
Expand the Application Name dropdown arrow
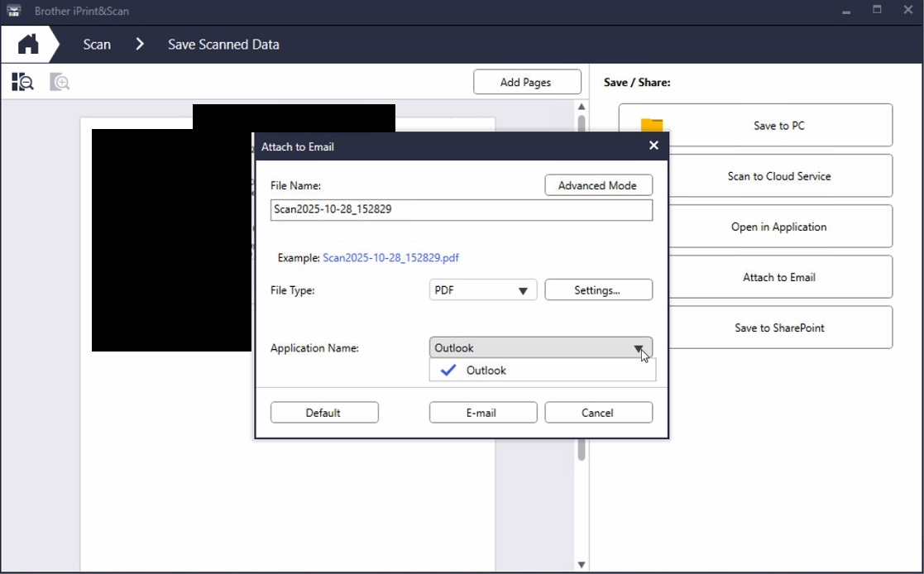point(639,348)
